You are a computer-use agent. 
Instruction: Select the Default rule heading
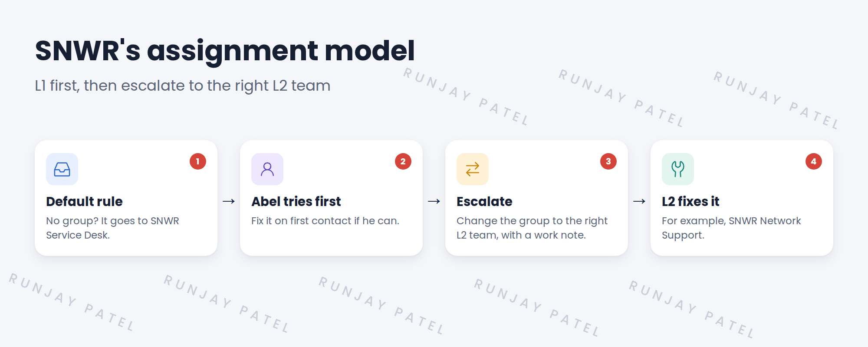(x=84, y=202)
